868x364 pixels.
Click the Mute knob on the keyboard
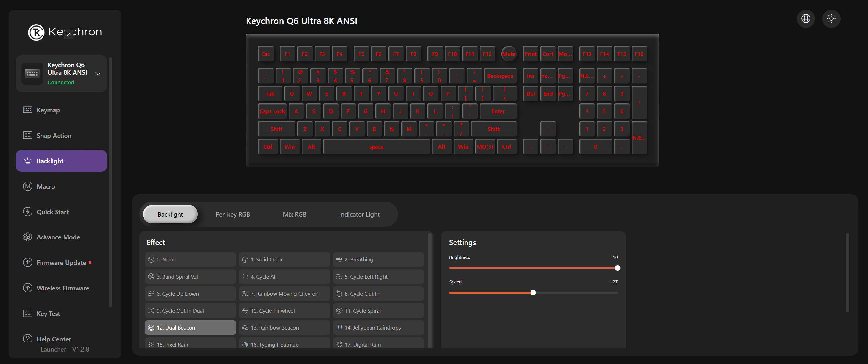[509, 54]
